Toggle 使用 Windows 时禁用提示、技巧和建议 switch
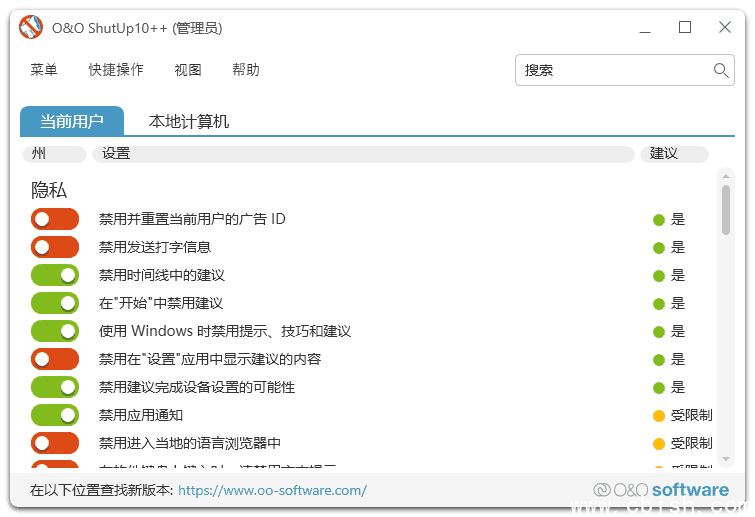Screen dimensions: 755x517 [x=55, y=331]
